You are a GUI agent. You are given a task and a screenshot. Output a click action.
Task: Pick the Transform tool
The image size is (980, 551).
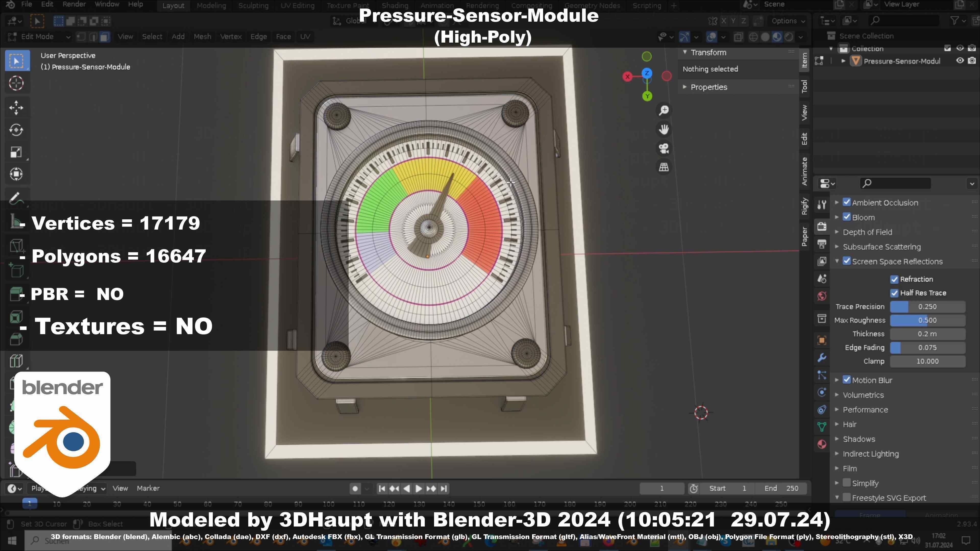(16, 174)
